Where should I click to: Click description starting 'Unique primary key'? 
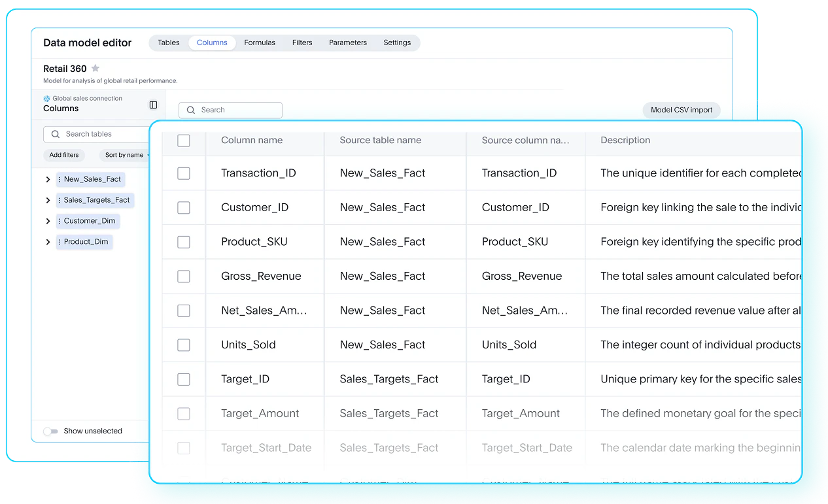pyautogui.click(x=701, y=379)
